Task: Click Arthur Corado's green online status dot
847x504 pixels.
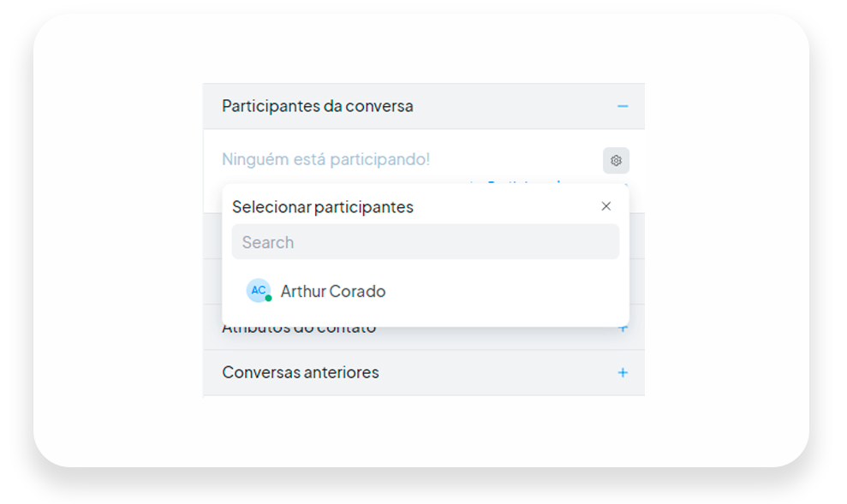Action: [268, 299]
